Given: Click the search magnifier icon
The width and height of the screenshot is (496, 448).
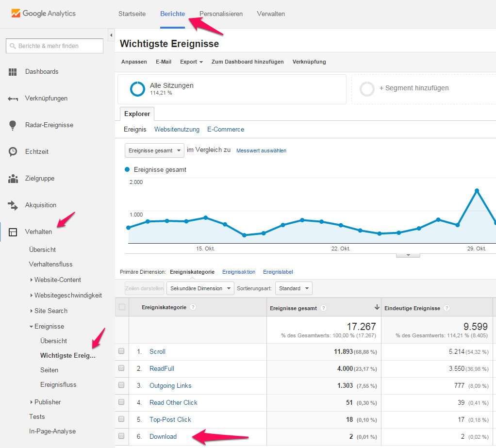Looking at the screenshot, I should (13, 46).
